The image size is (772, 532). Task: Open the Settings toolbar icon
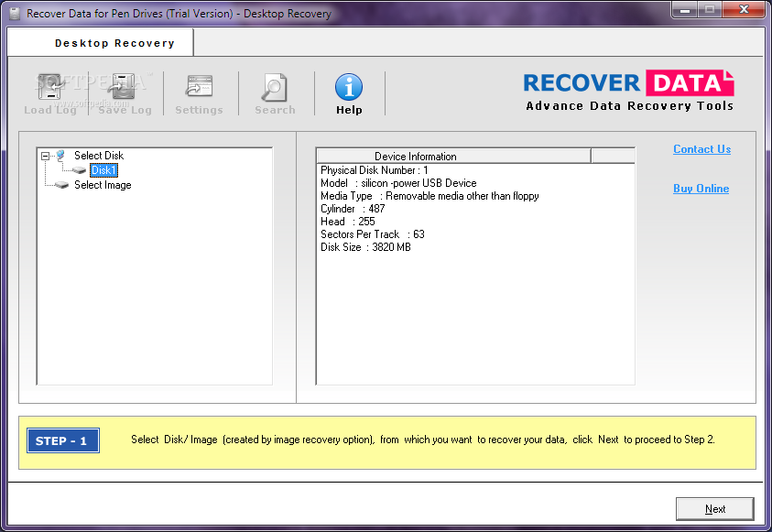point(199,87)
